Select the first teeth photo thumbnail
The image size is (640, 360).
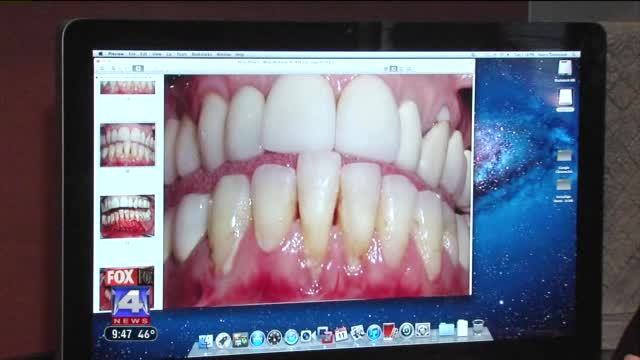pyautogui.click(x=128, y=87)
